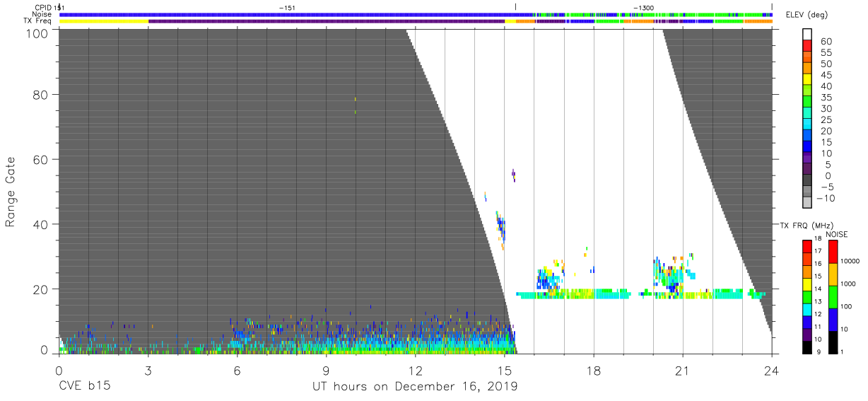Click the -5 label in ELEV legend
868x401 pixels.
coord(829,187)
